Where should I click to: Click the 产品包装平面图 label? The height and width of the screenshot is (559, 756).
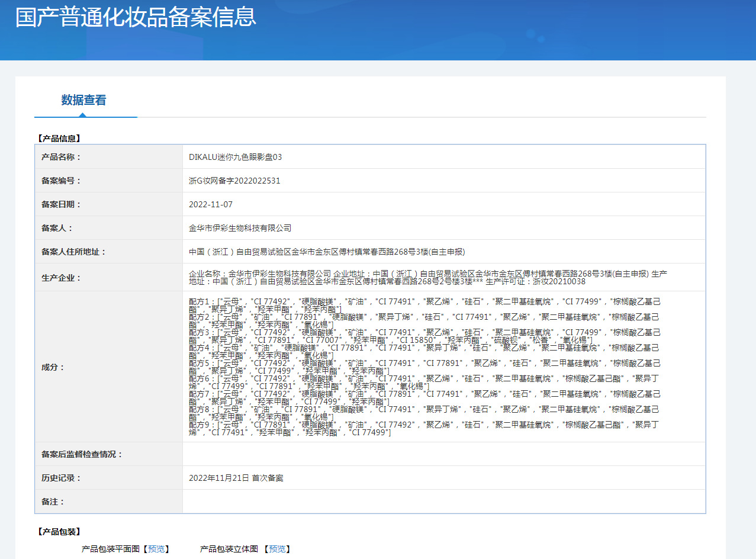coord(111,549)
